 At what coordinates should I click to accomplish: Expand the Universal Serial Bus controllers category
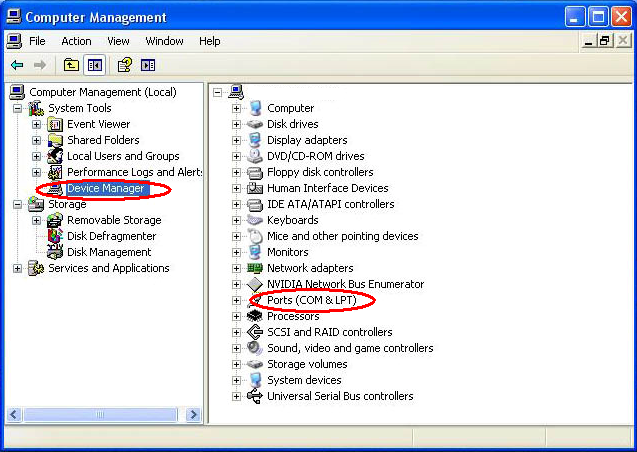tap(236, 396)
